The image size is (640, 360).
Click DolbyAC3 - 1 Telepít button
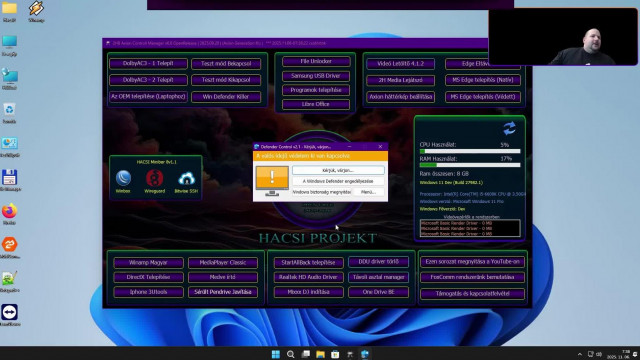[x=148, y=63]
